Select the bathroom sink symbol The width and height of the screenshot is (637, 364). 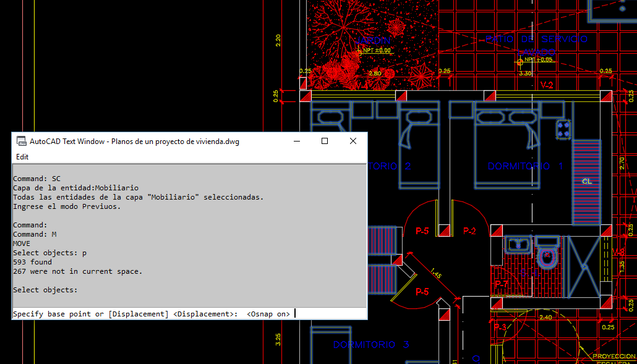(518, 245)
